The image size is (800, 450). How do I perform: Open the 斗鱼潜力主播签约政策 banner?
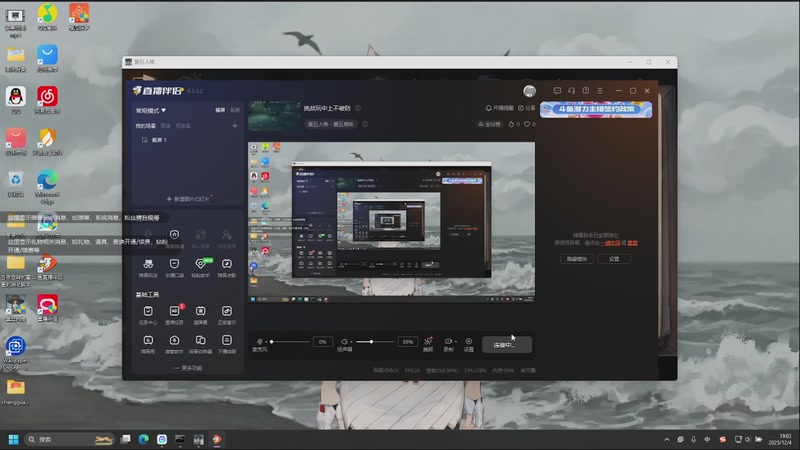pos(596,110)
